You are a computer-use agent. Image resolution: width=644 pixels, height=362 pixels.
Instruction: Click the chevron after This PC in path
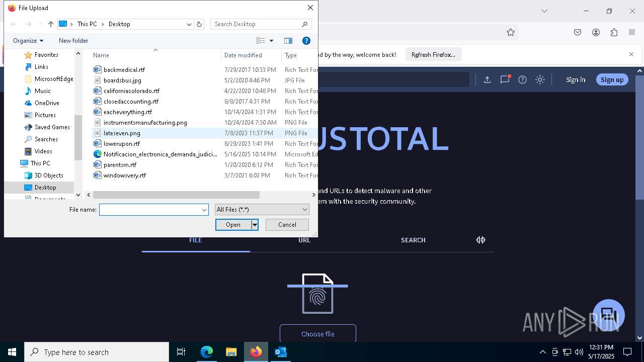click(103, 24)
